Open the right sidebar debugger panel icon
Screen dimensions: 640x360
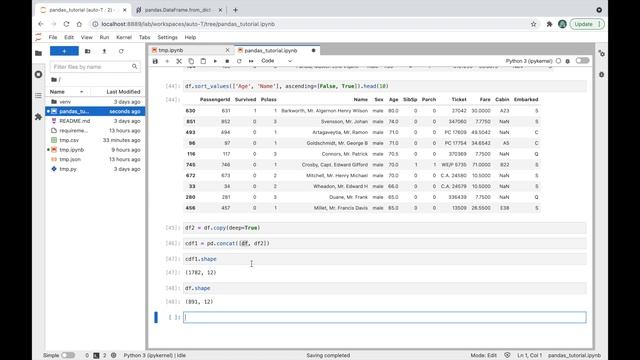tap(602, 75)
